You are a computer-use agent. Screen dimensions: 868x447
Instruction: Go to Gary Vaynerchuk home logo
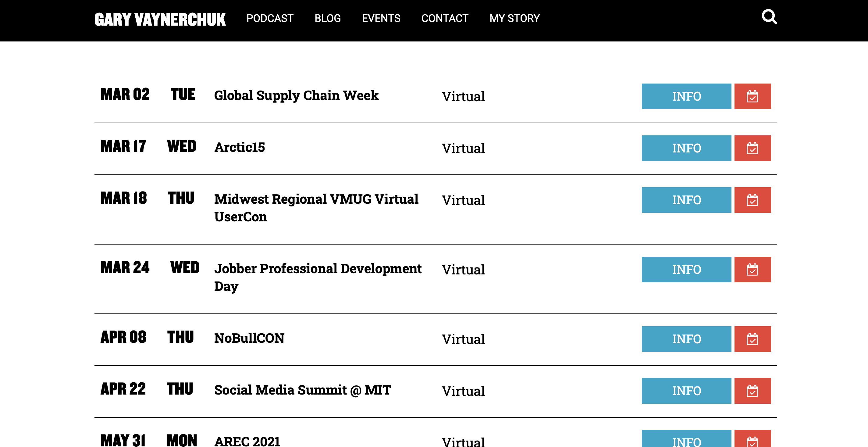point(160,19)
